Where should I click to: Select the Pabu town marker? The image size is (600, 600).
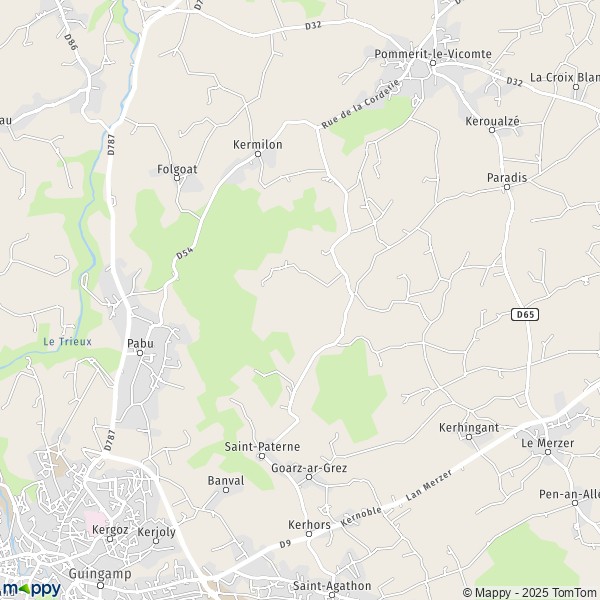(140, 353)
